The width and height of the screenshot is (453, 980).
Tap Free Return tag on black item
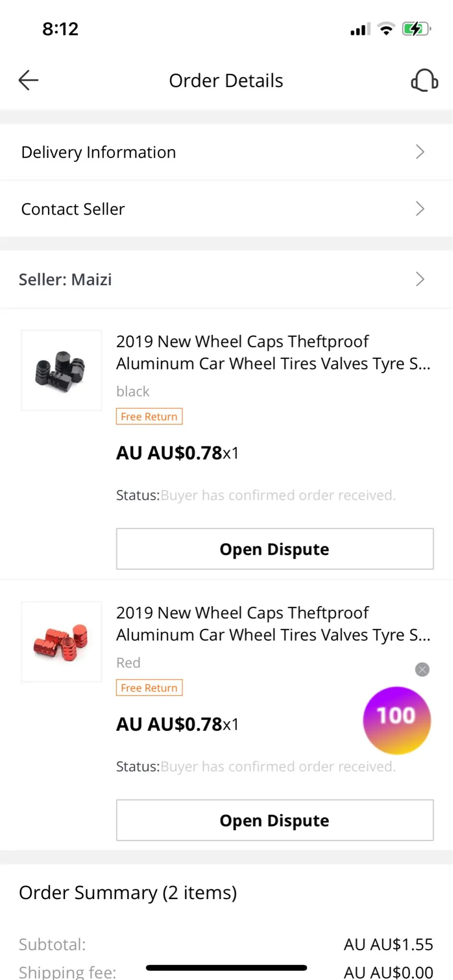[x=149, y=416]
